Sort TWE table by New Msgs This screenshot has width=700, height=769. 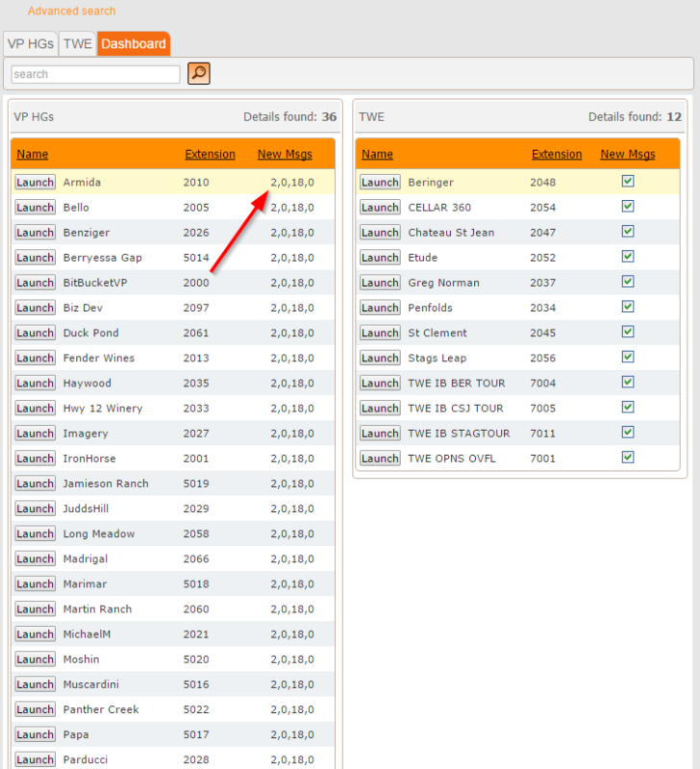(x=628, y=154)
